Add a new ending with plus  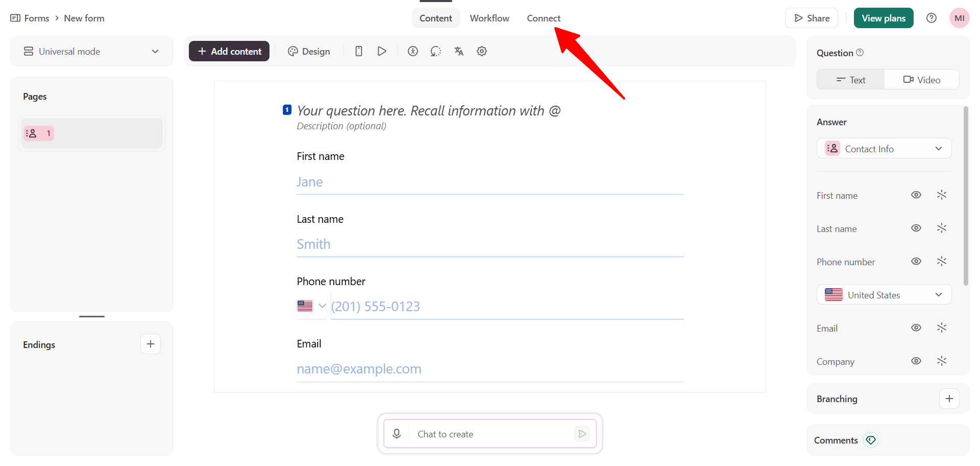coord(151,344)
